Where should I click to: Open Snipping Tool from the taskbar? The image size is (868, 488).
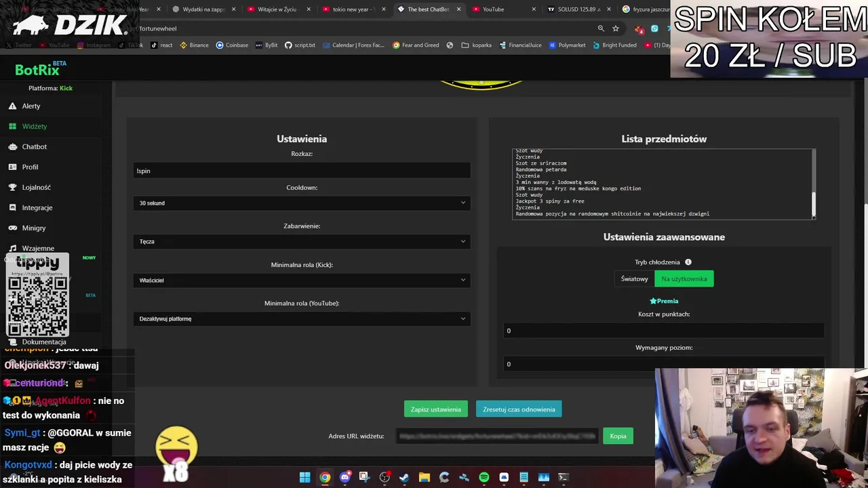pyautogui.click(x=364, y=477)
